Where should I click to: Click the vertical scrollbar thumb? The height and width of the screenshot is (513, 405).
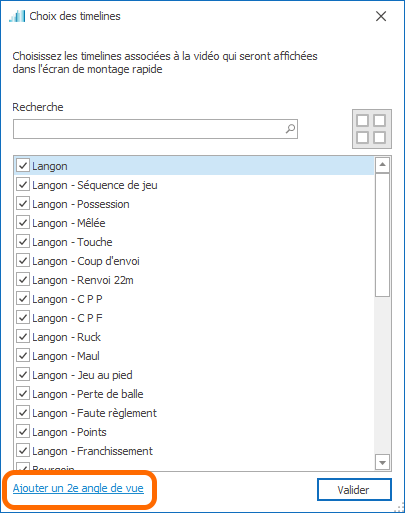point(382,235)
